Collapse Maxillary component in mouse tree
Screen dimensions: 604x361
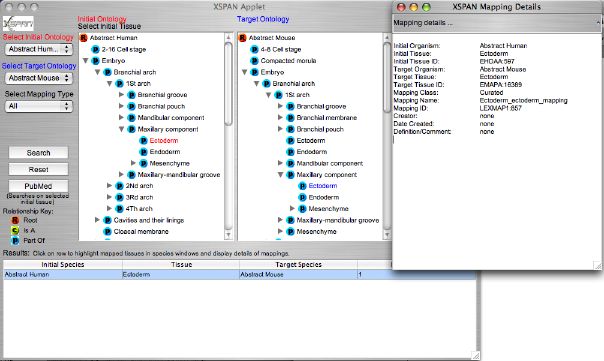tap(280, 175)
